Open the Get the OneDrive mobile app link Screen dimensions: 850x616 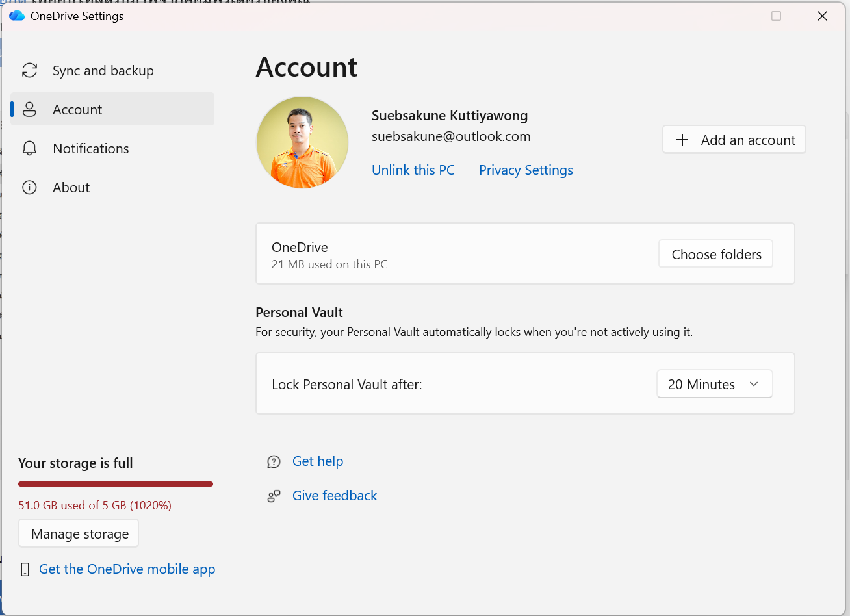(x=127, y=569)
